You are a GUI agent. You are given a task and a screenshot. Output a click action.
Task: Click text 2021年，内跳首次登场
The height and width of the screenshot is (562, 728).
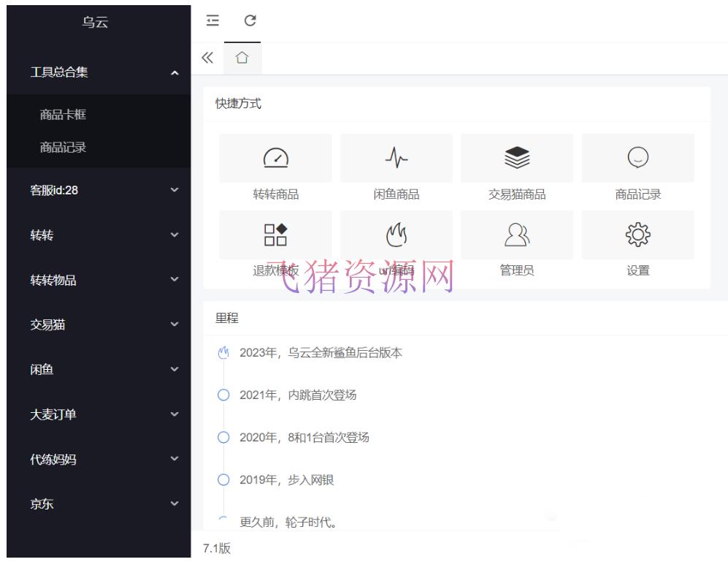click(x=298, y=395)
